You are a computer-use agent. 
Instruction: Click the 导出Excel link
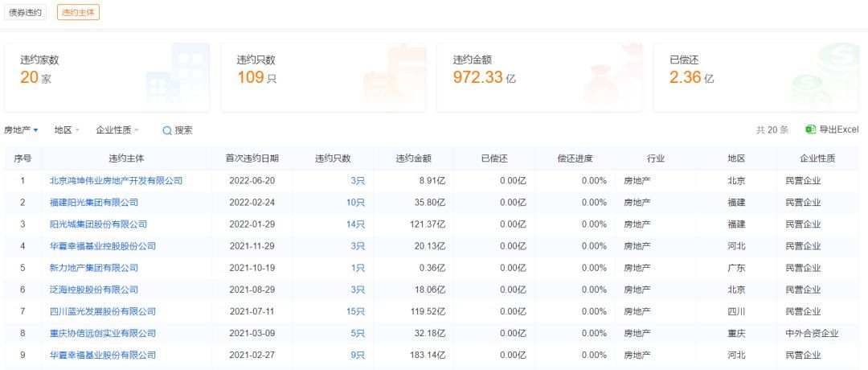pos(838,129)
